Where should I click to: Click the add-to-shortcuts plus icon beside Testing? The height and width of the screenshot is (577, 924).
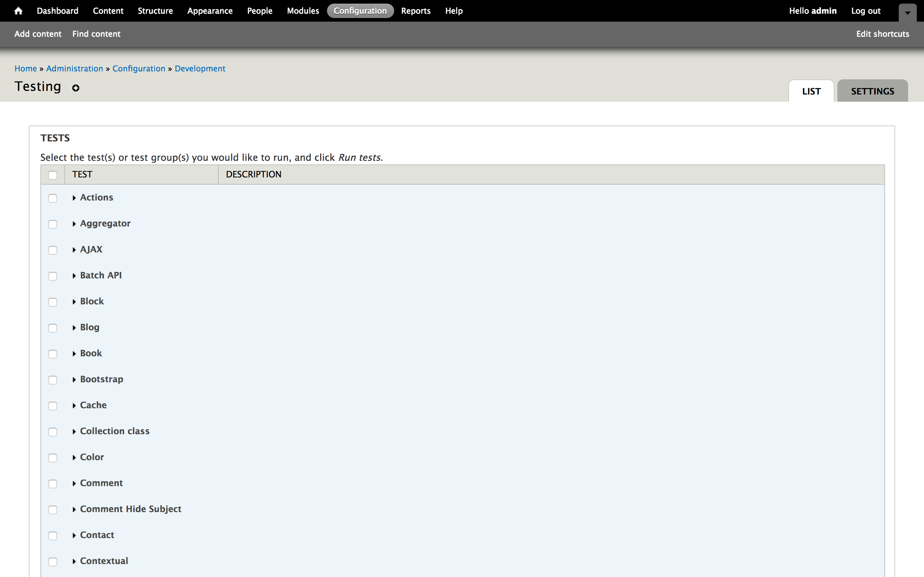click(75, 88)
